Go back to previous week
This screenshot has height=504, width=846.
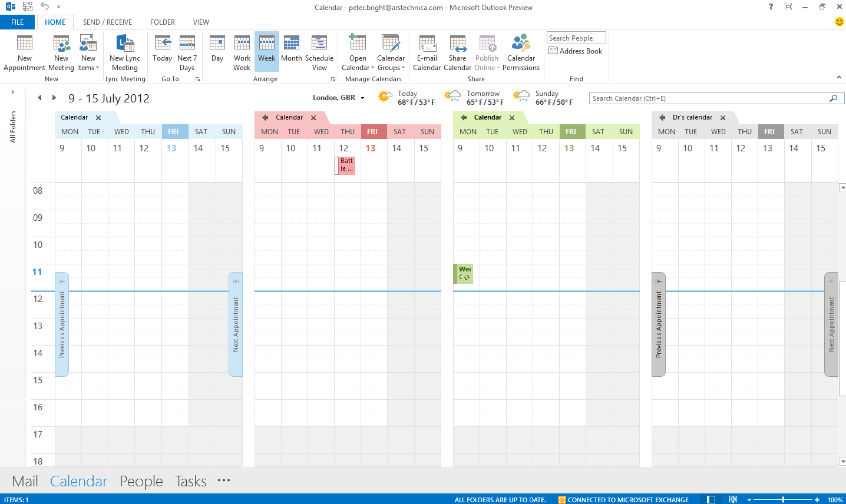[39, 98]
